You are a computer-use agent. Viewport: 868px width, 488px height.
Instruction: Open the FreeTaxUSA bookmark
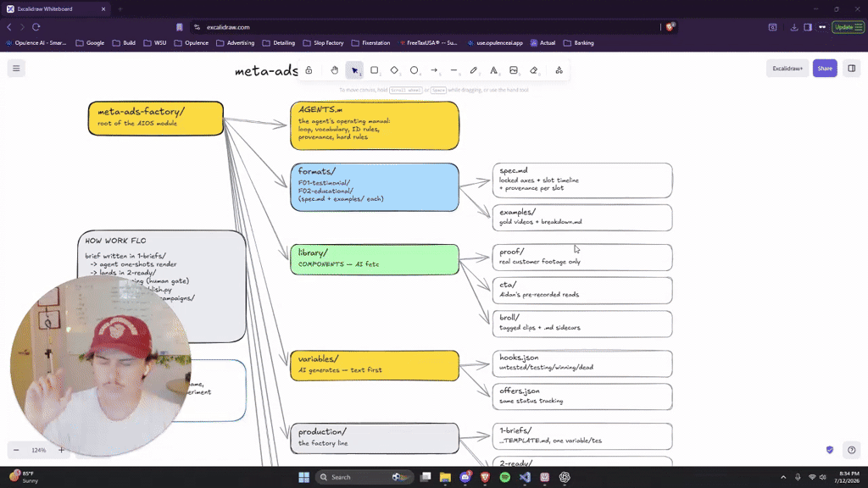click(428, 42)
